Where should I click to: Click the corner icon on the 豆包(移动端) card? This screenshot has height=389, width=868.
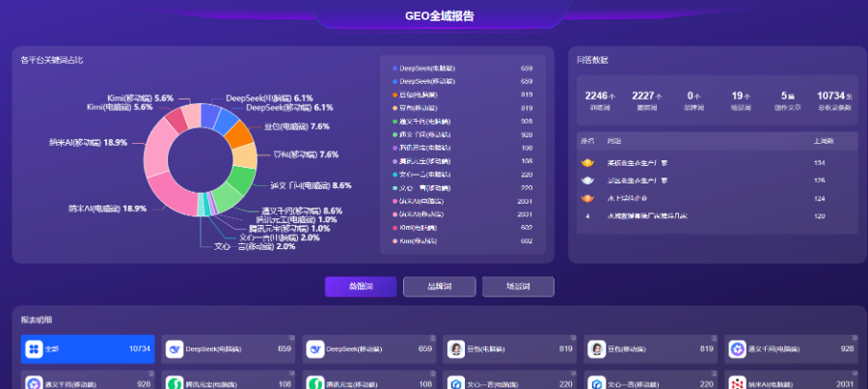click(x=713, y=338)
